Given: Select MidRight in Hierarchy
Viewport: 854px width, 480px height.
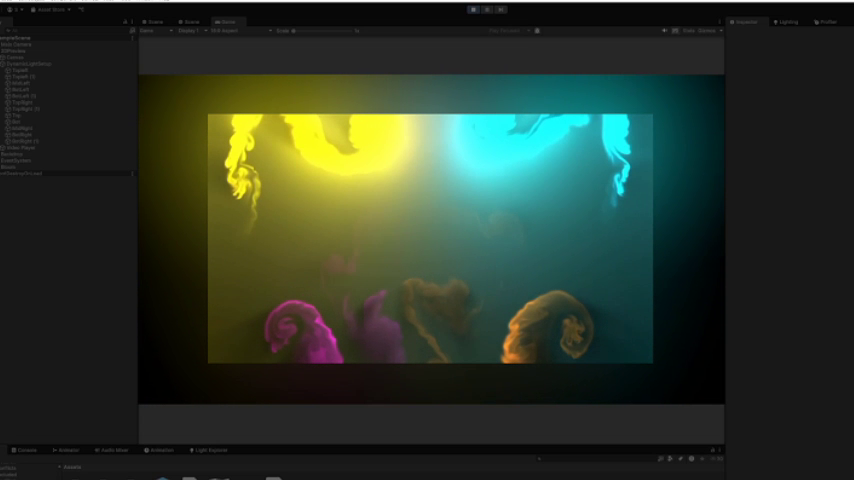Looking at the screenshot, I should coord(22,129).
